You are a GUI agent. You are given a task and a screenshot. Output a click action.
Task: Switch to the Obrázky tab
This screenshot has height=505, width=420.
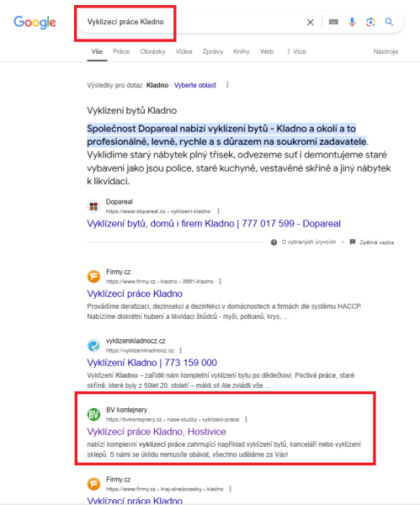(152, 51)
